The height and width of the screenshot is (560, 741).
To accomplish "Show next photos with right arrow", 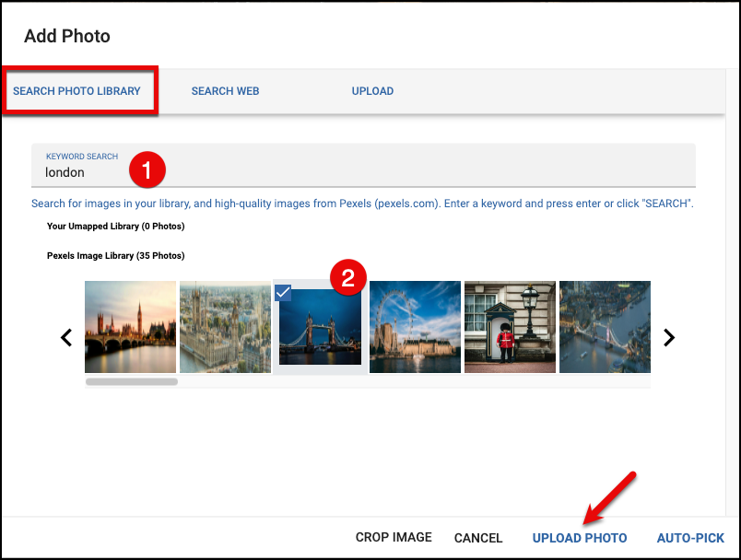I will 669,338.
